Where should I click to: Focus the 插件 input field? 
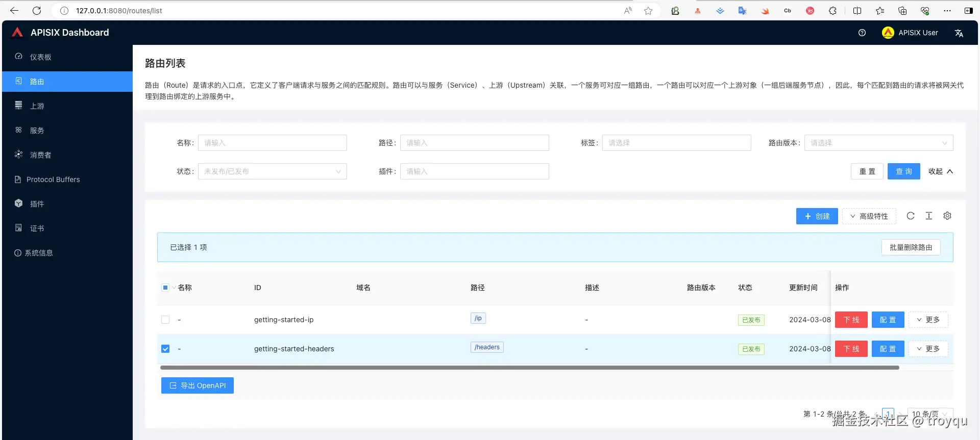475,171
